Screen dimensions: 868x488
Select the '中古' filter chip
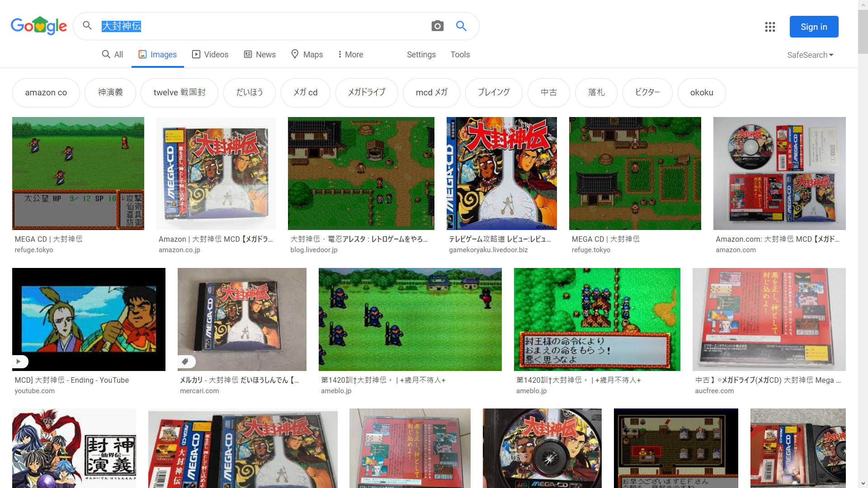click(549, 93)
